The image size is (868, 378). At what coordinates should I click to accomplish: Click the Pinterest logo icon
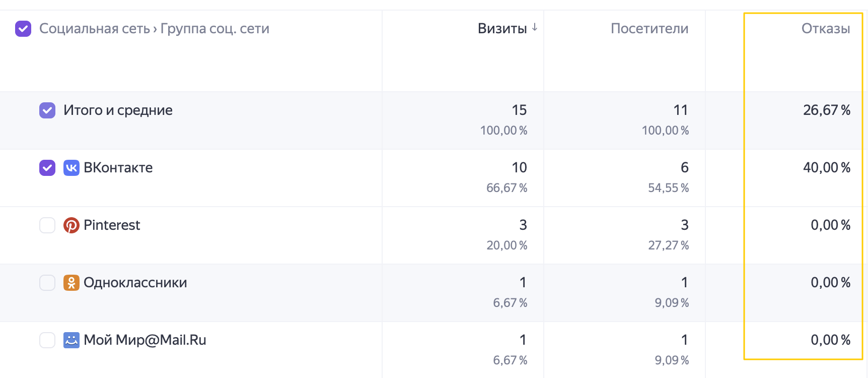[71, 225]
